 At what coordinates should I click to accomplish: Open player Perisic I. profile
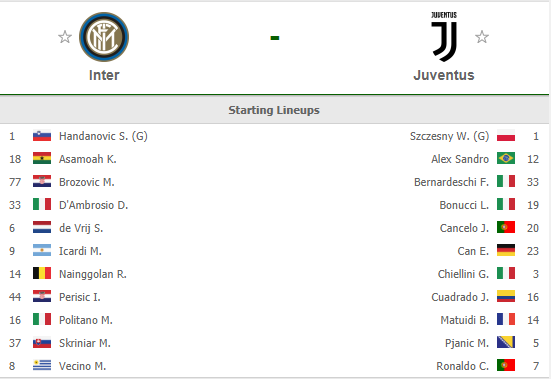[80, 297]
